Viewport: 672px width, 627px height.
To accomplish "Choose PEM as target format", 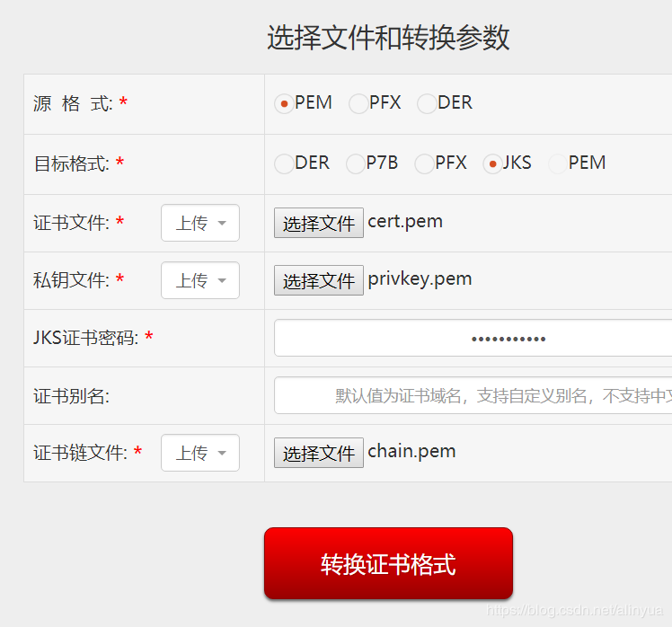I will (x=558, y=163).
